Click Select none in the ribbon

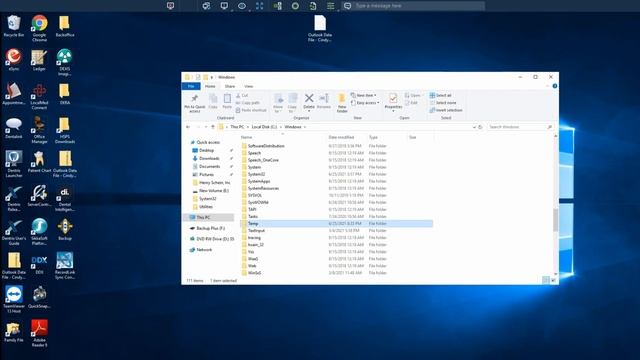pyautogui.click(x=442, y=103)
